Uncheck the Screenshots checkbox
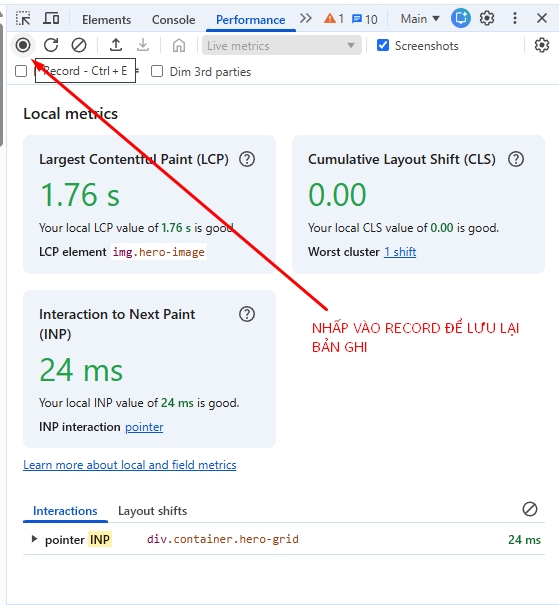 (x=383, y=45)
